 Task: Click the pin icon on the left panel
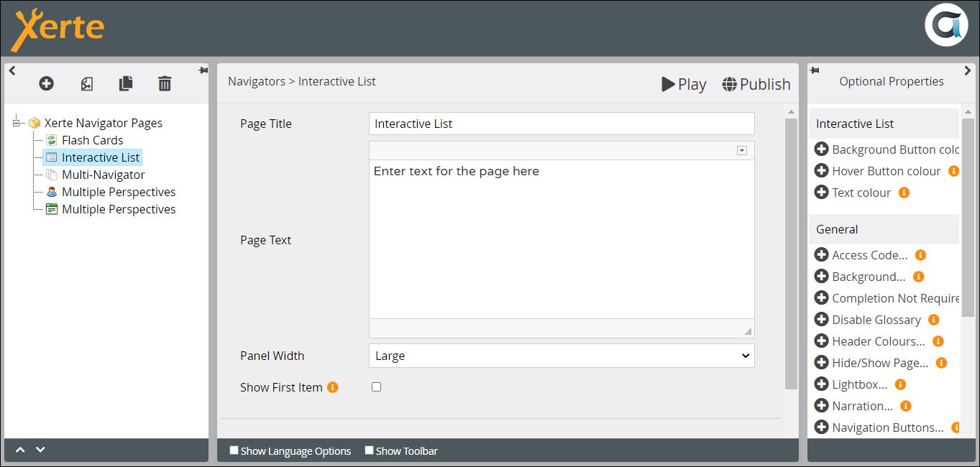[203, 70]
